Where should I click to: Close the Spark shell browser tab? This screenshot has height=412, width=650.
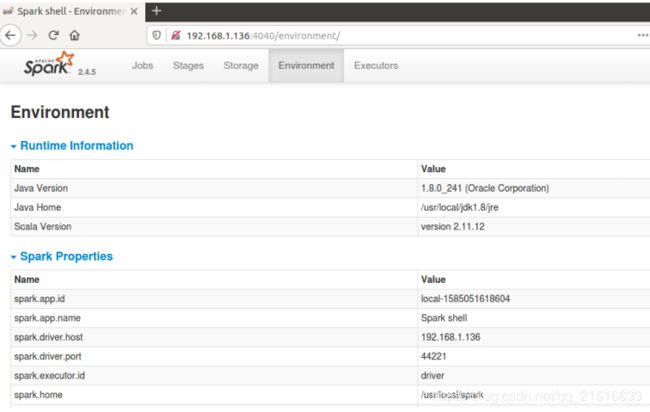134,11
